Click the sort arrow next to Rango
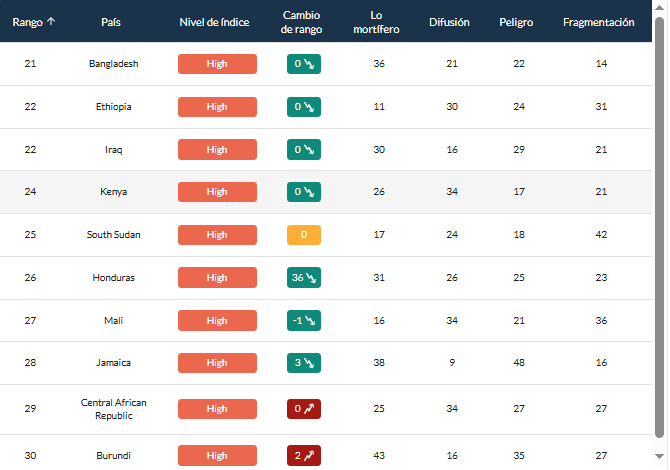Viewport: 670px width, 470px height. (x=51, y=22)
